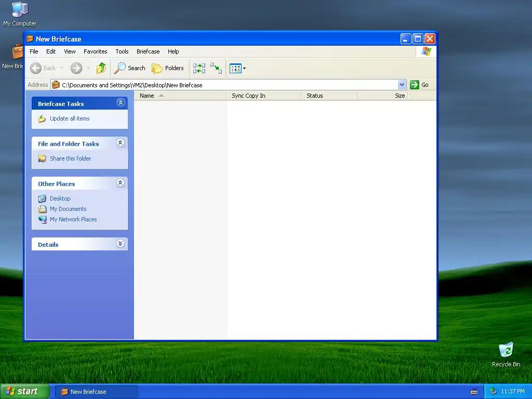Minimize the New Briefcase window
The width and height of the screenshot is (532, 399).
click(406, 38)
